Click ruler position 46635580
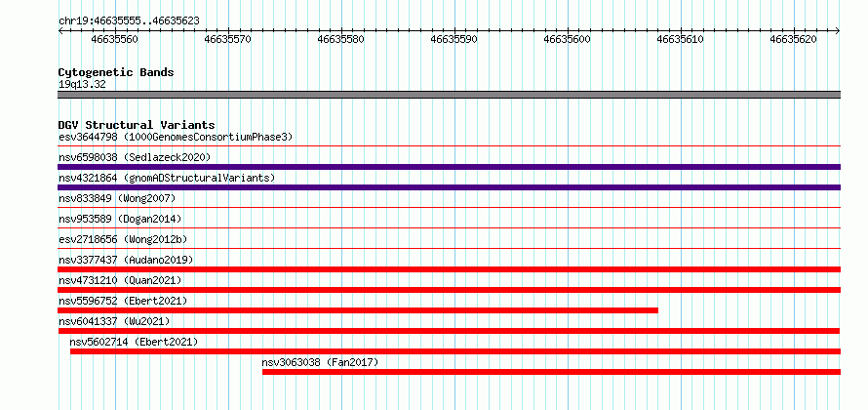Viewport: 868px width, 410px height. (x=341, y=40)
